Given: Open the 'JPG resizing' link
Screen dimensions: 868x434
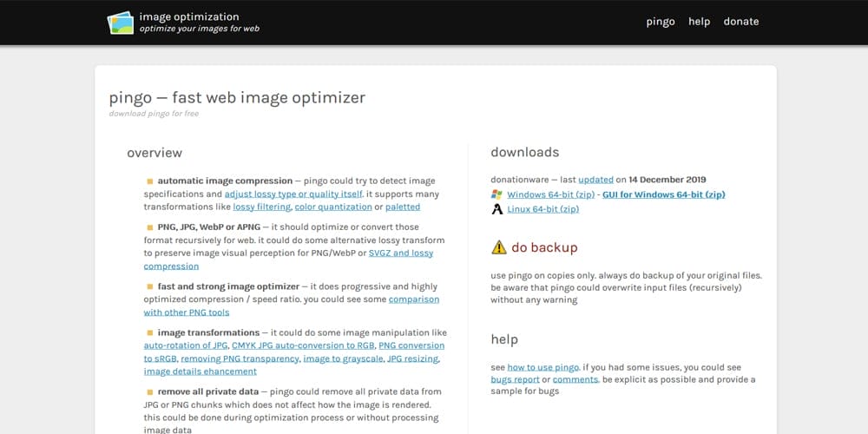Looking at the screenshot, I should [x=413, y=358].
